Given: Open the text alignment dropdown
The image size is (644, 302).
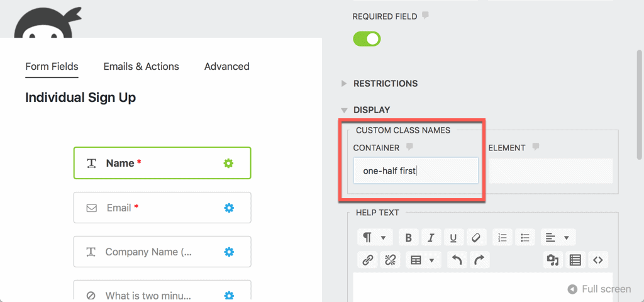Looking at the screenshot, I should 558,238.
